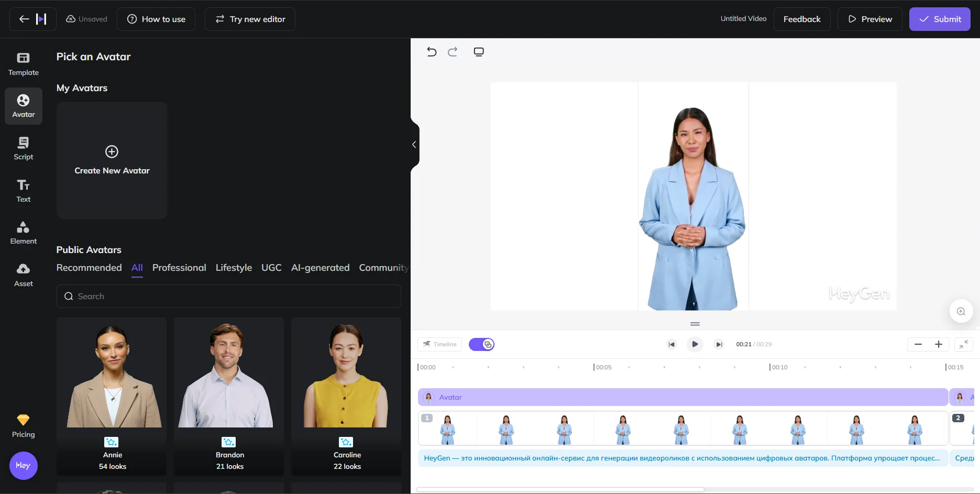Viewport: 980px width, 494px height.
Task: Click the purple Hey chat bubble
Action: tap(24, 466)
